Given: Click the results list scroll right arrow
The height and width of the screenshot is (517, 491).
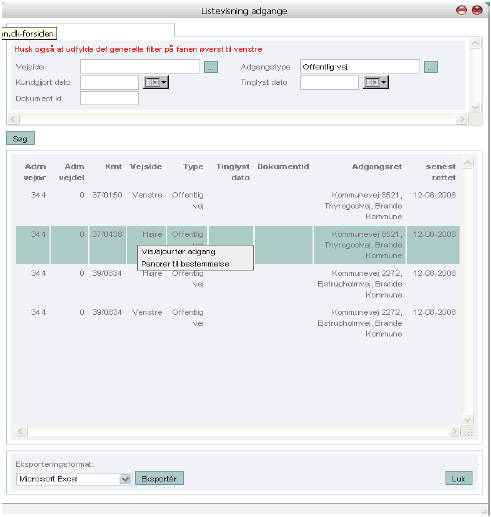Looking at the screenshot, I should click(454, 432).
